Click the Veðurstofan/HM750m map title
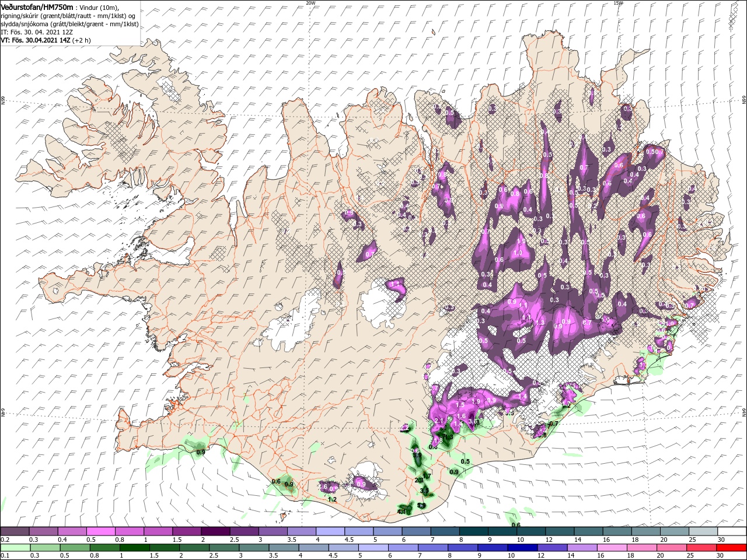The width and height of the screenshot is (747, 560). point(37,6)
